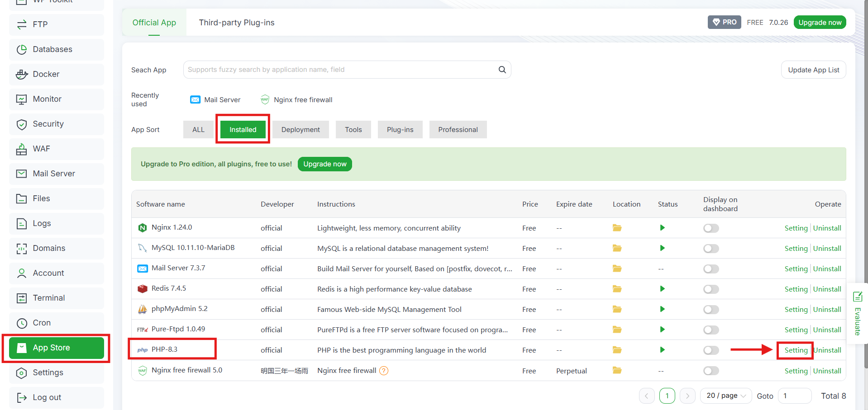Click the Account sidebar icon

tap(21, 273)
